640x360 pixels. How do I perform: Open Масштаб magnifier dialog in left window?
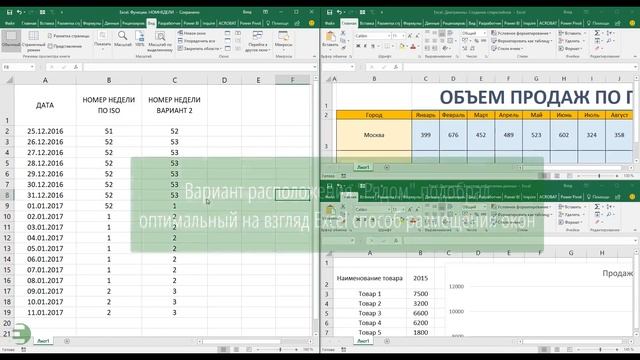(122, 39)
